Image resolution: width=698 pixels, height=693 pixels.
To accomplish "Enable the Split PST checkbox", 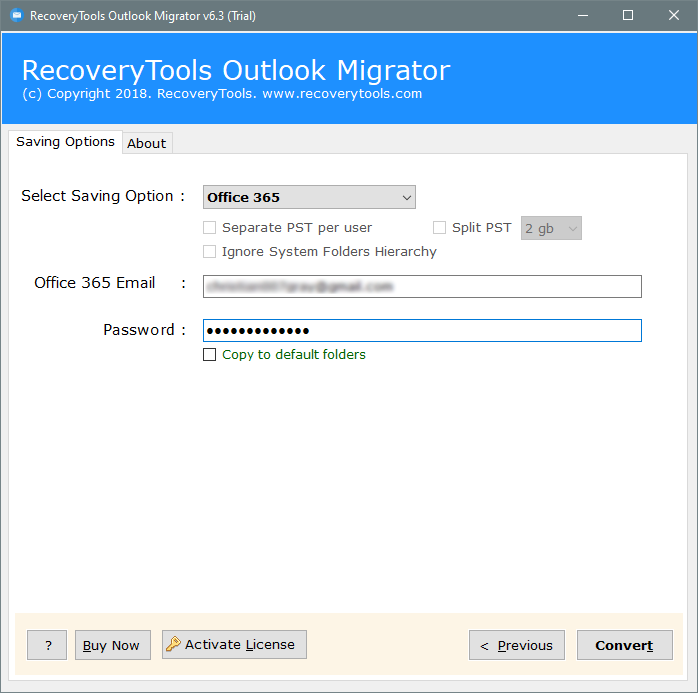I will click(x=439, y=227).
